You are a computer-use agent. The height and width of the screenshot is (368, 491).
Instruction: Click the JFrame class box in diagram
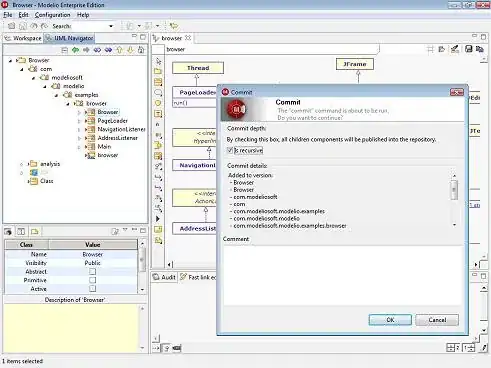click(355, 64)
